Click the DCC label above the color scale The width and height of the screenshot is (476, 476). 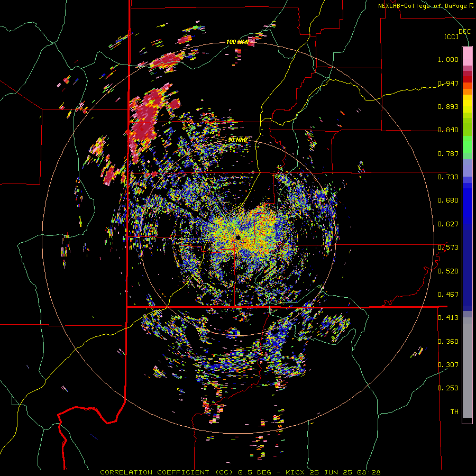click(464, 32)
